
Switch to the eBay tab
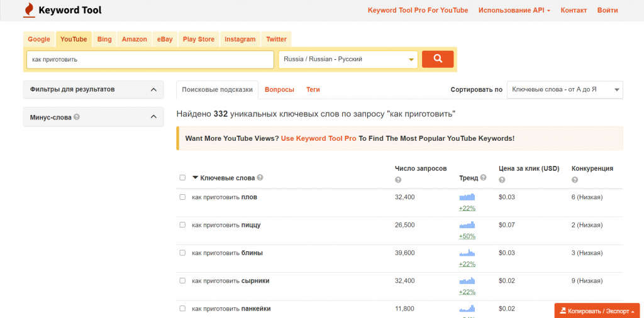tap(165, 40)
